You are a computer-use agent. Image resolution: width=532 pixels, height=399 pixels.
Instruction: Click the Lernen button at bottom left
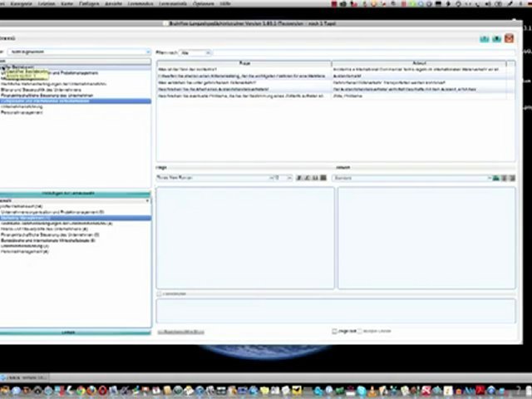pos(74,332)
